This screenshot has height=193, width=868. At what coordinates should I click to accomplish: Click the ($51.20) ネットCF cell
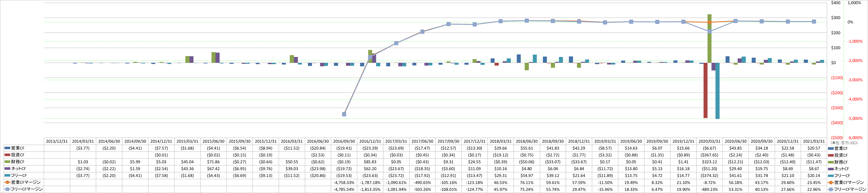coord(709,169)
